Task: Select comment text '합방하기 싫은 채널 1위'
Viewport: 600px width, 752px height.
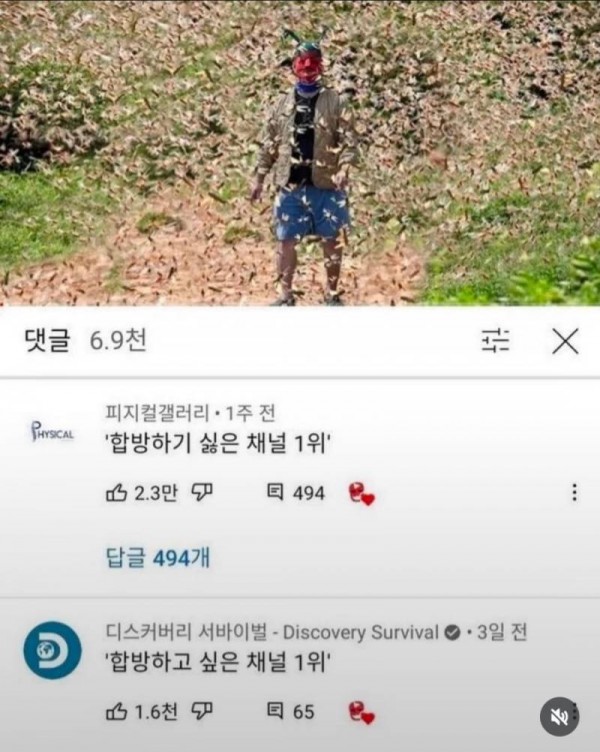Action: coord(219,444)
